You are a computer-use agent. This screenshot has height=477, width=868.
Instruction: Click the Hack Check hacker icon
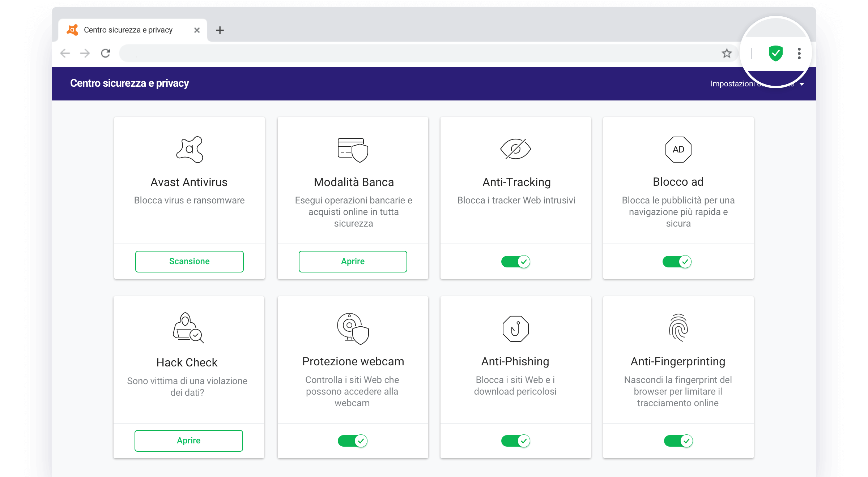187,328
